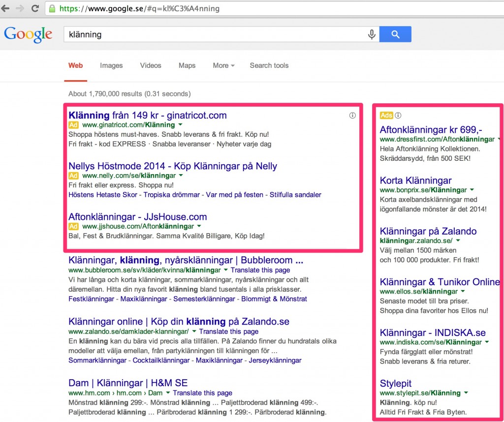
Task: Open Semesterklänningar sitelink
Action: (x=204, y=299)
